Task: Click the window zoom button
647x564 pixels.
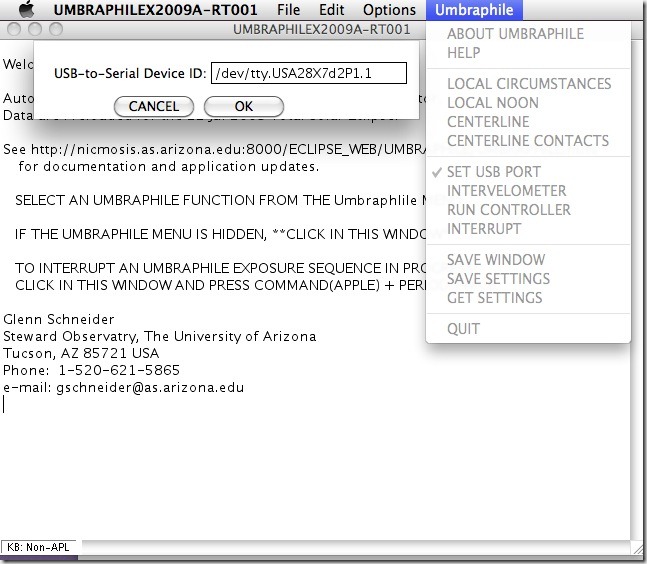Action: pyautogui.click(x=56, y=29)
